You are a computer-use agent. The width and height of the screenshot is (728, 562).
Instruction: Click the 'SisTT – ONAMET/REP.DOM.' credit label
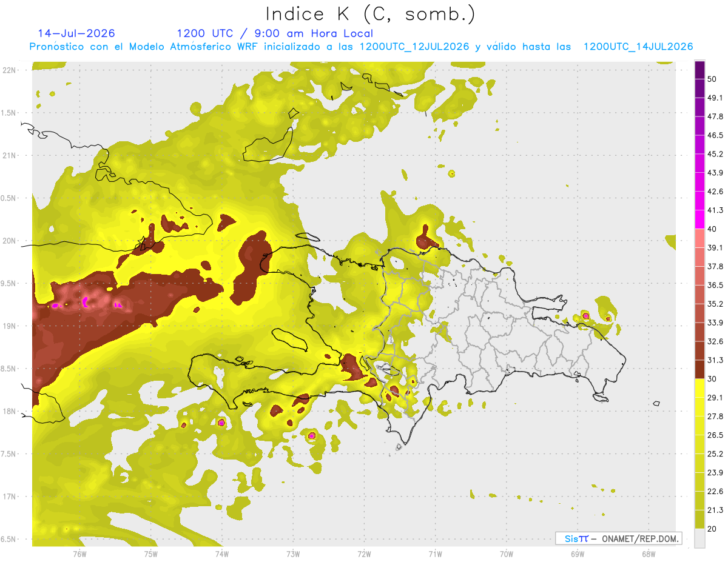(618, 538)
